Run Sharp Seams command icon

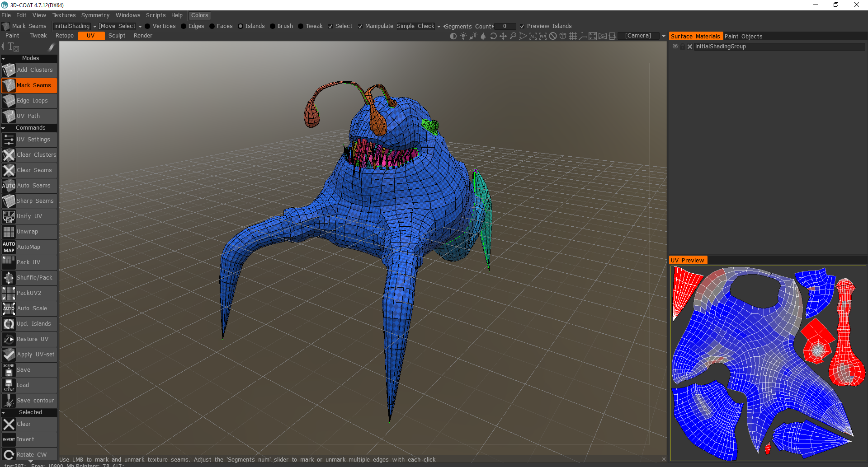(x=9, y=201)
